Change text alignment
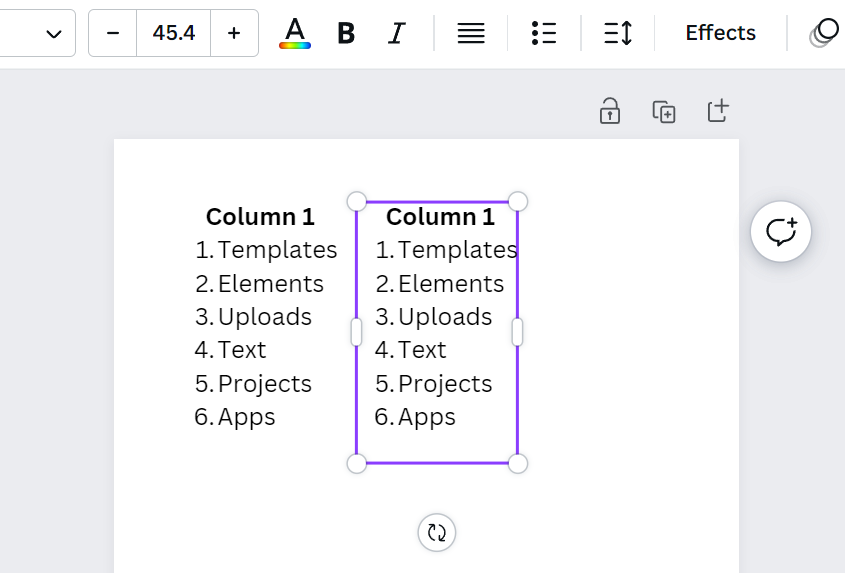Viewport: 845px width, 573px height. pos(471,33)
